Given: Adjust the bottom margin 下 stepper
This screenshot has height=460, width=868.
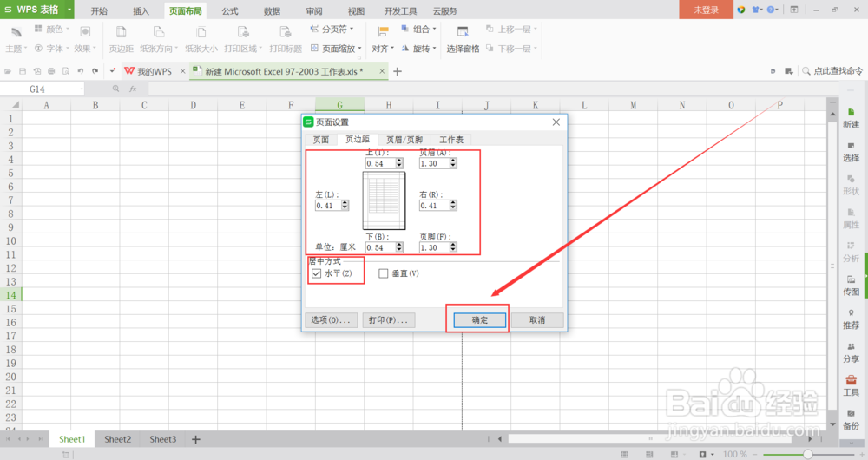Looking at the screenshot, I should 399,247.
